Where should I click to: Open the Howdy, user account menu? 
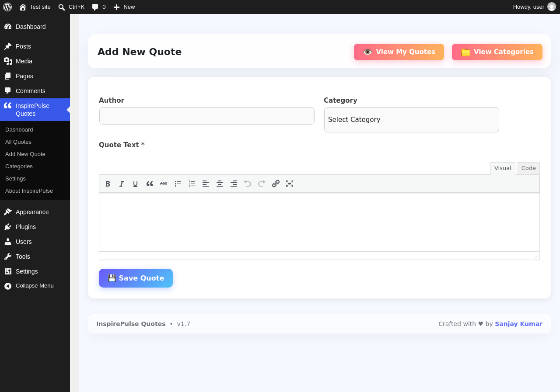(534, 7)
